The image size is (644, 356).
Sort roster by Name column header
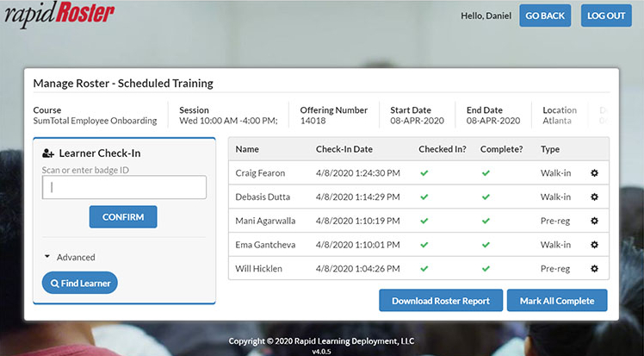pos(247,149)
